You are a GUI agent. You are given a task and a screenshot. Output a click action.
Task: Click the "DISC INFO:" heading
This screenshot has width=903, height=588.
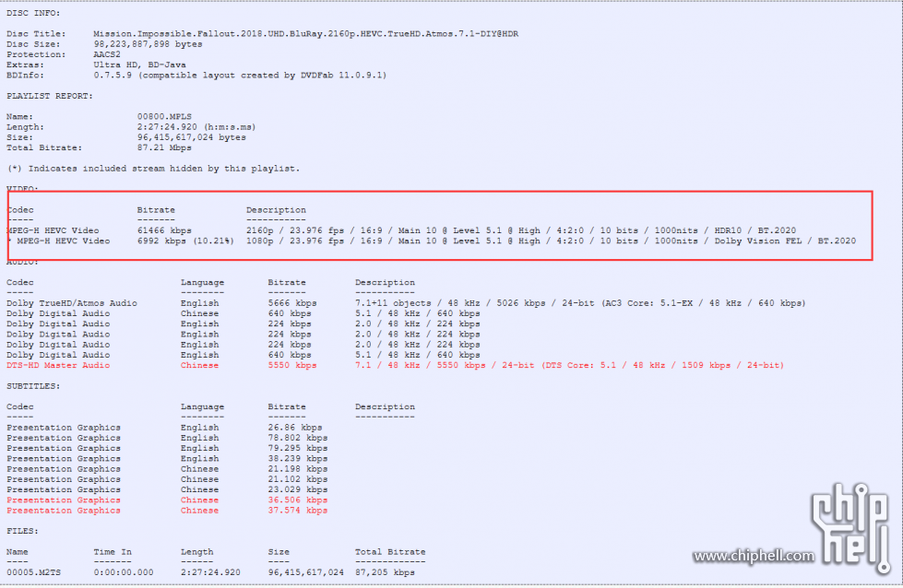(x=33, y=13)
